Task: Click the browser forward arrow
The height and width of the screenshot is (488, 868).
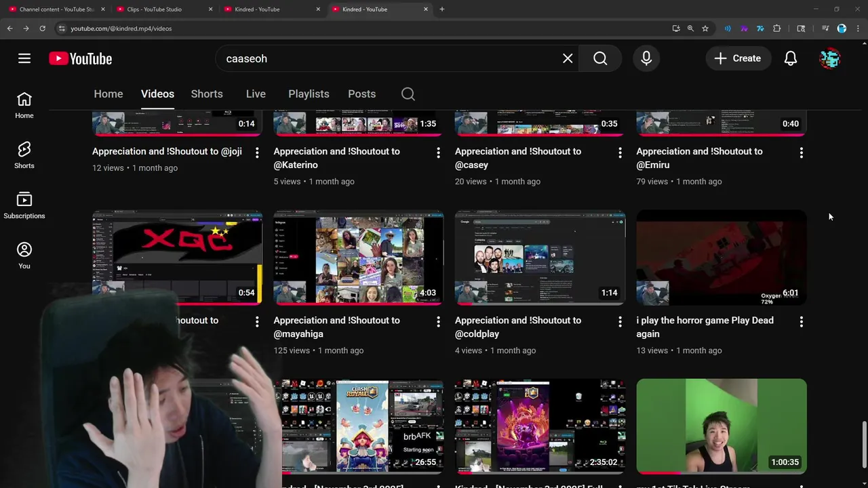Action: click(x=26, y=28)
